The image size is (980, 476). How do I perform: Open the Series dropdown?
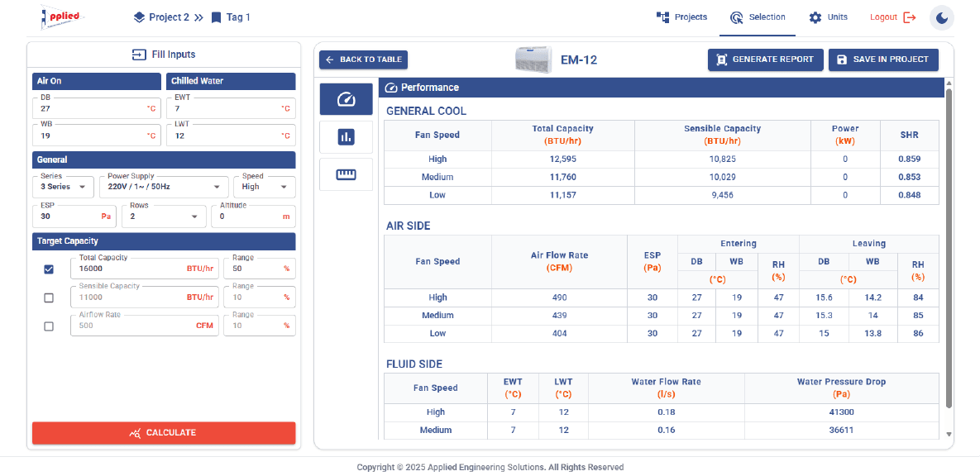point(63,187)
